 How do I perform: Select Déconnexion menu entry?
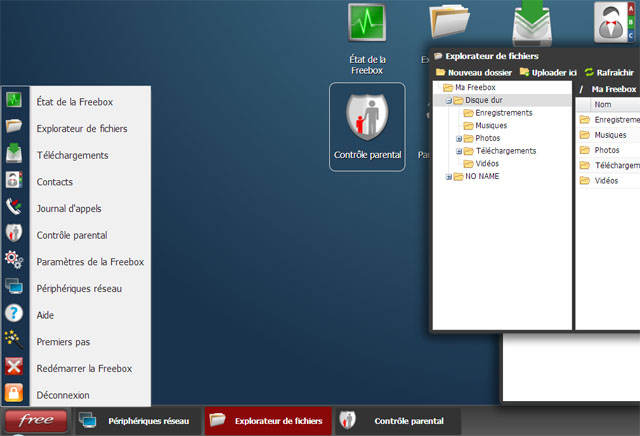(x=63, y=395)
